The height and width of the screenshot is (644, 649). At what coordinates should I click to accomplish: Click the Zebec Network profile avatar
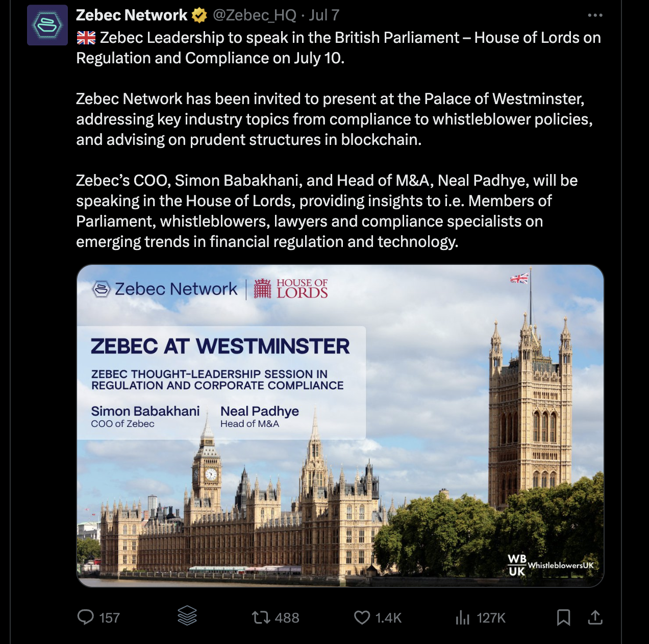click(x=47, y=25)
